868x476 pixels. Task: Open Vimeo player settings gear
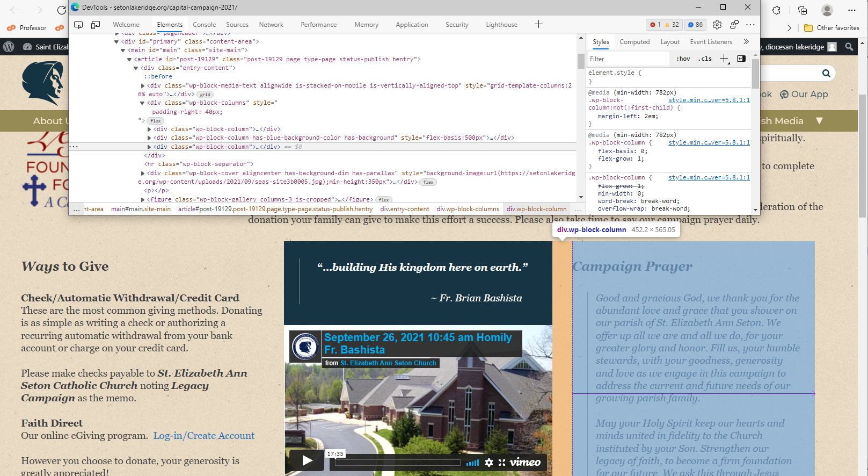pos(488,463)
